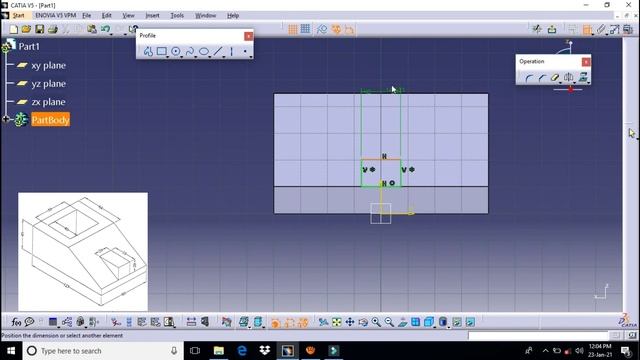Click the Print icon
640x360 pixels.
52,29
